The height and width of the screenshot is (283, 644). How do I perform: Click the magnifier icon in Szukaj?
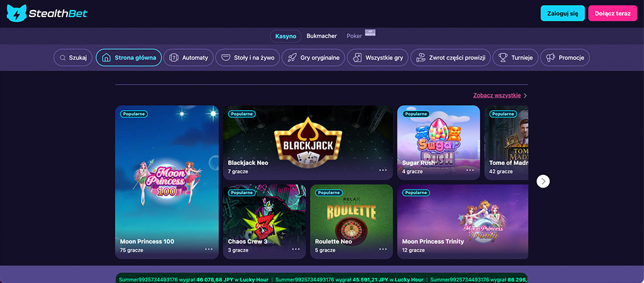click(62, 58)
